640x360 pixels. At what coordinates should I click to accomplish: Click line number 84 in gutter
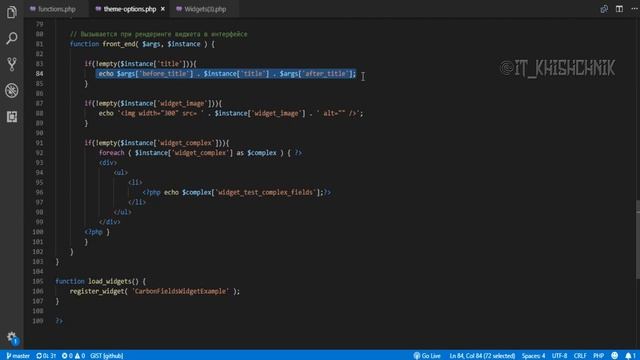(39, 73)
